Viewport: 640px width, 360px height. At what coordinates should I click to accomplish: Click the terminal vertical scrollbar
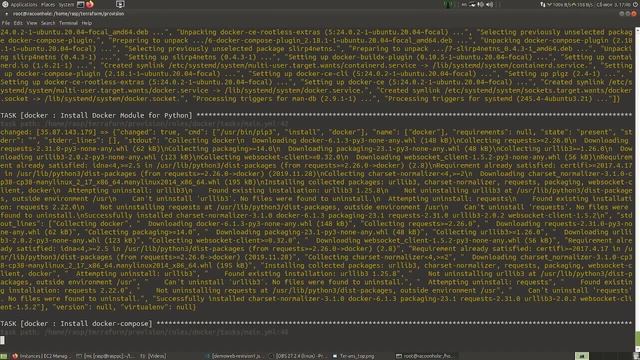click(x=637, y=189)
